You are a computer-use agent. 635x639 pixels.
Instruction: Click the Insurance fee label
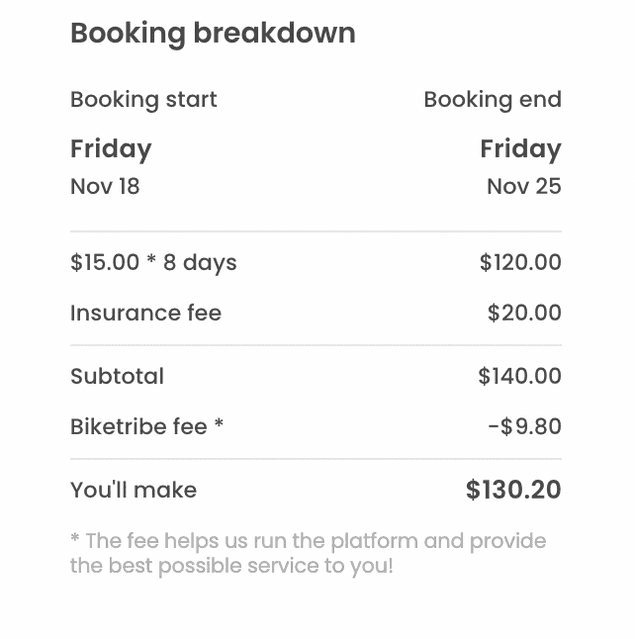coord(146,313)
